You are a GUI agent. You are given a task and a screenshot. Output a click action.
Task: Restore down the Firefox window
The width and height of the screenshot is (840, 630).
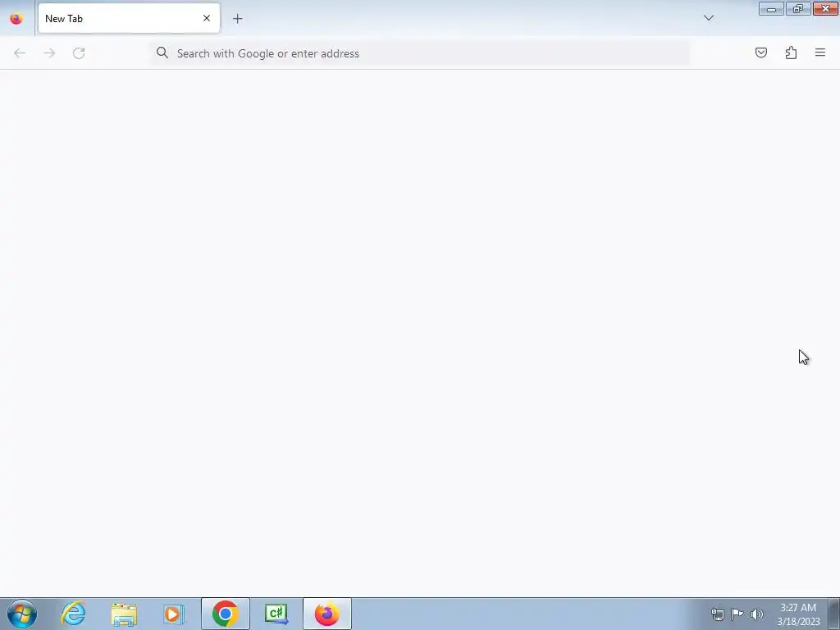[x=798, y=8]
